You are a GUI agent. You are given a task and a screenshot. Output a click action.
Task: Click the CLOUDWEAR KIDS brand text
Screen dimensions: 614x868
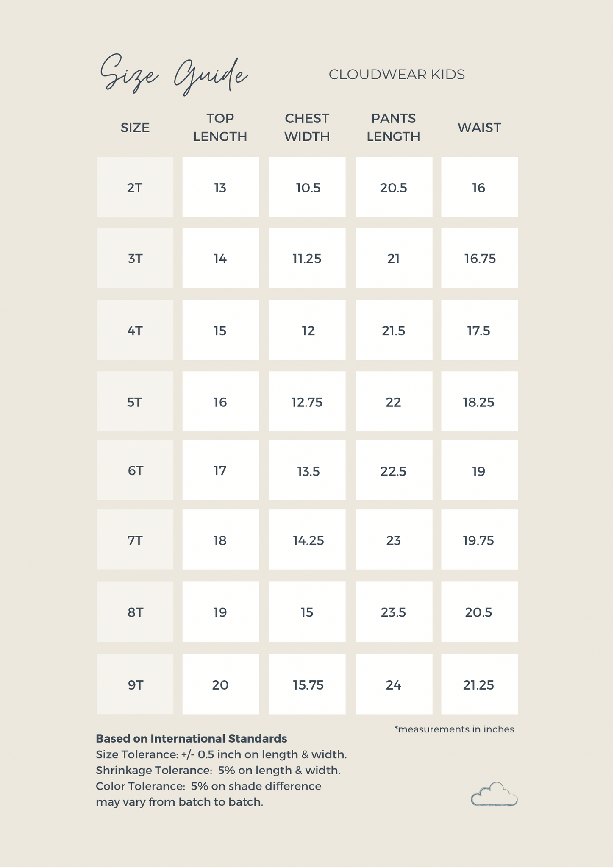397,75
